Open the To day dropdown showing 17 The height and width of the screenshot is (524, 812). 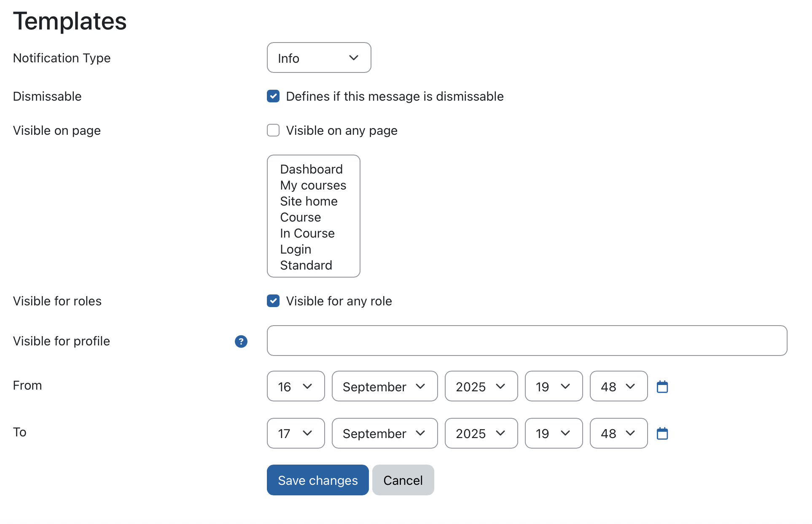click(x=296, y=433)
